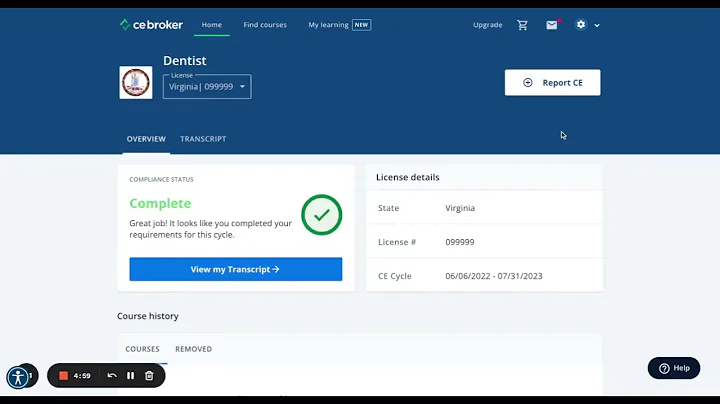Viewport: 720px width, 404px height.
Task: Pause the screen recording
Action: click(x=130, y=376)
